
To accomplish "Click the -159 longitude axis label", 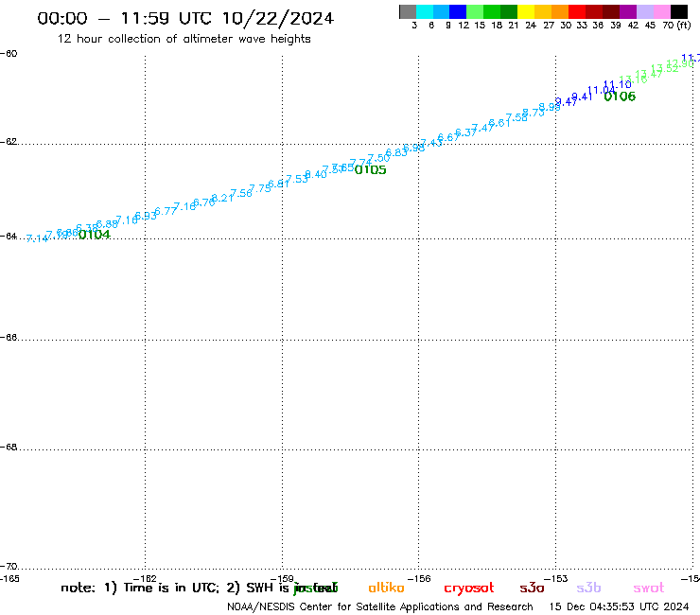I will (x=282, y=579).
